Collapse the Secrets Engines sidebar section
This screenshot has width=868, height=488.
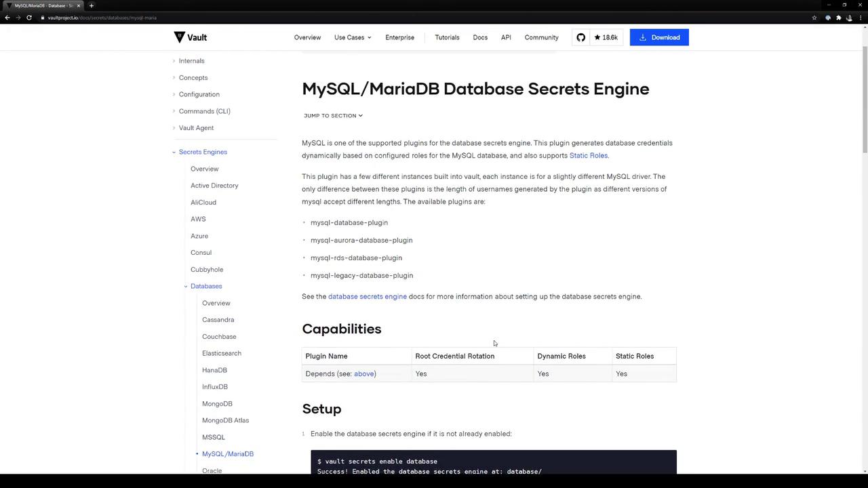203,152
